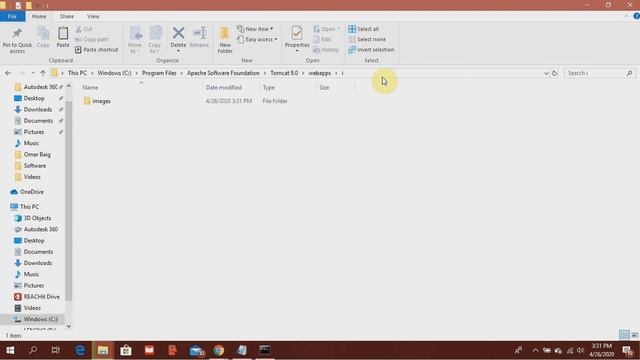Image resolution: width=640 pixels, height=360 pixels.
Task: Open File Explorer help icon
Action: click(636, 16)
